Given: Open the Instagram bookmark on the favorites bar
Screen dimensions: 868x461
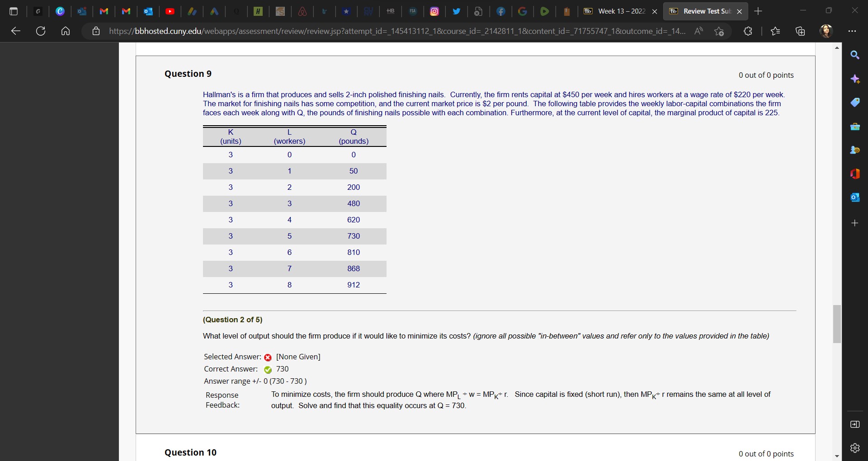Looking at the screenshot, I should [x=434, y=11].
